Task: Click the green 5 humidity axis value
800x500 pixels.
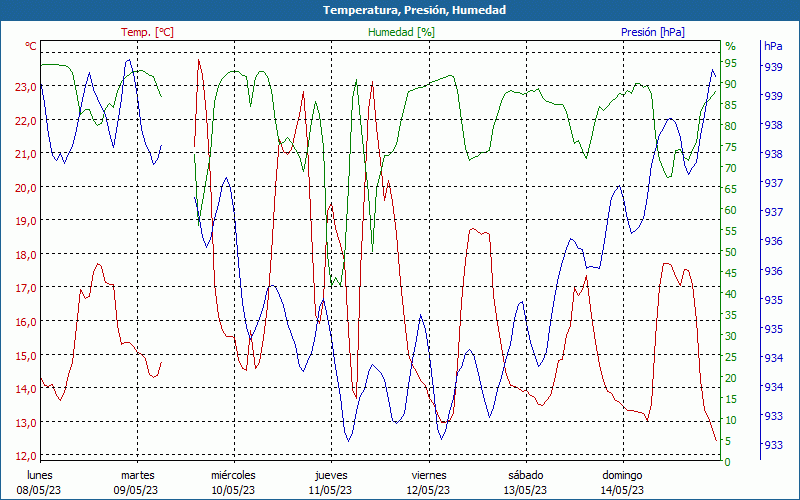Action: [x=728, y=441]
